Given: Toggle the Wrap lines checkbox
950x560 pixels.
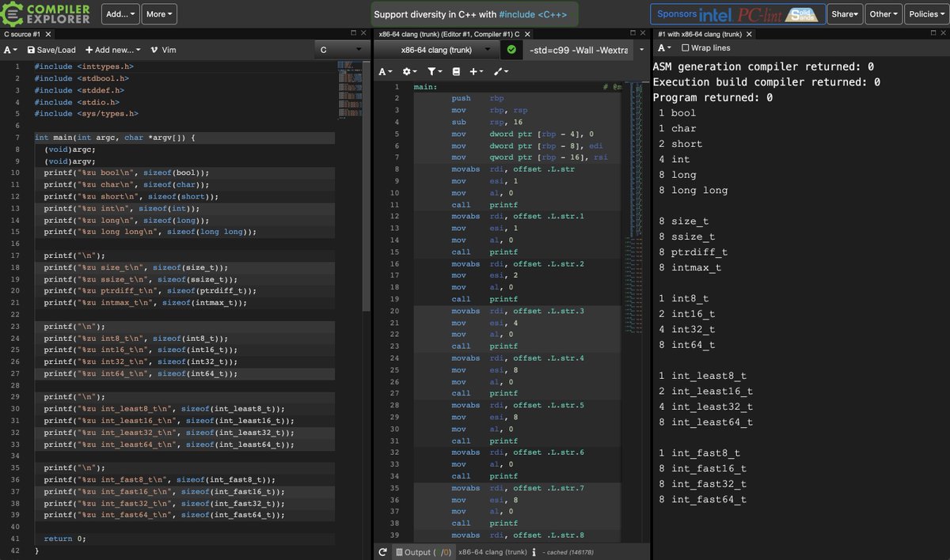Looking at the screenshot, I should click(686, 48).
